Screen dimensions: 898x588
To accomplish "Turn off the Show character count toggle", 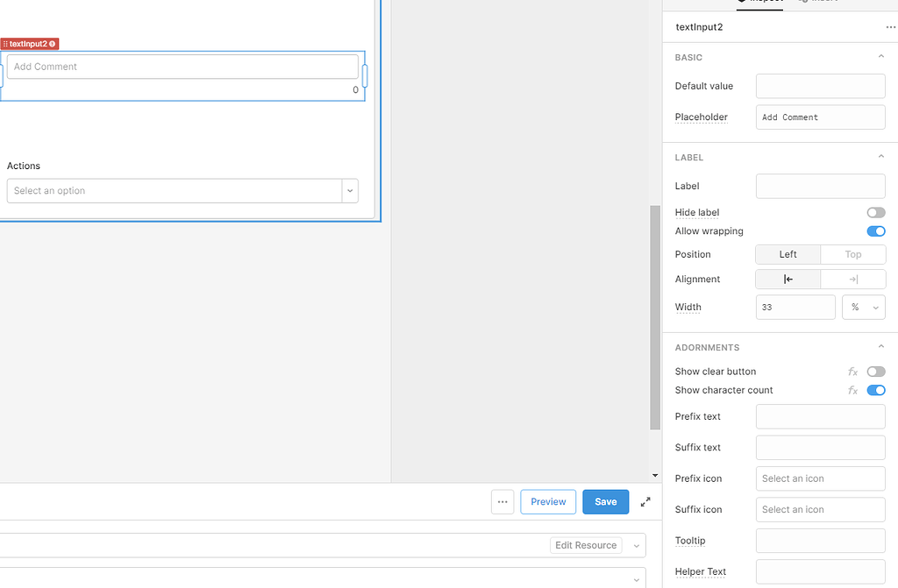I will [x=875, y=390].
